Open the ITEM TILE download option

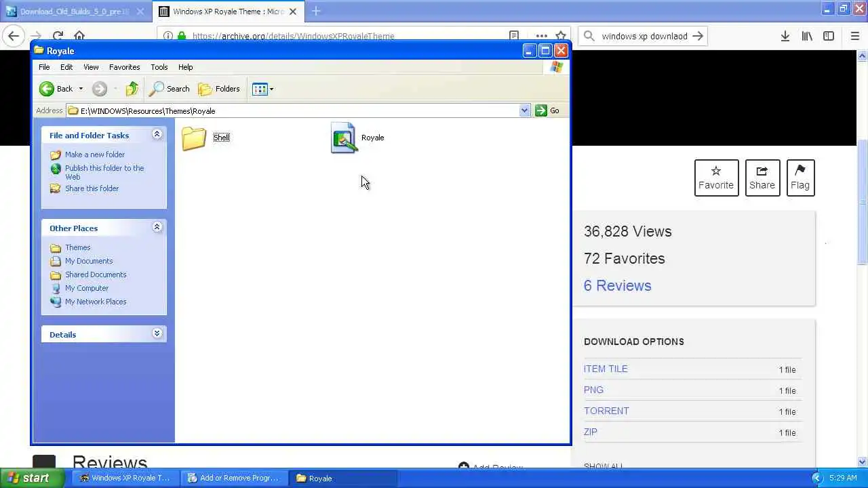click(606, 369)
